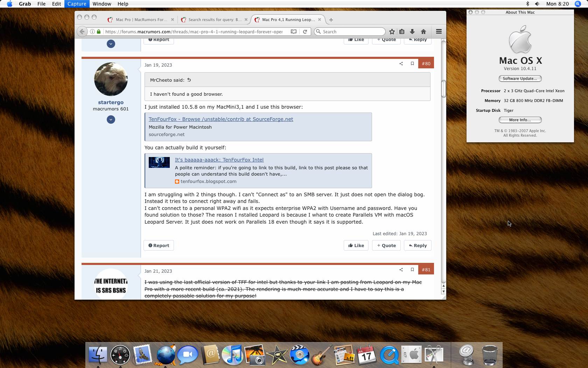Expand MrCheeto quoted post arrow
The image size is (588, 368).
click(x=189, y=80)
